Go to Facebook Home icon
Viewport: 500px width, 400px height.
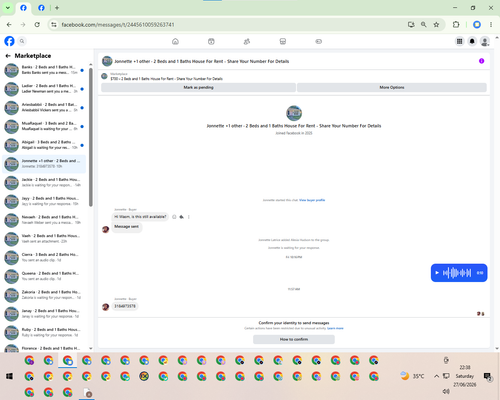[175, 41]
